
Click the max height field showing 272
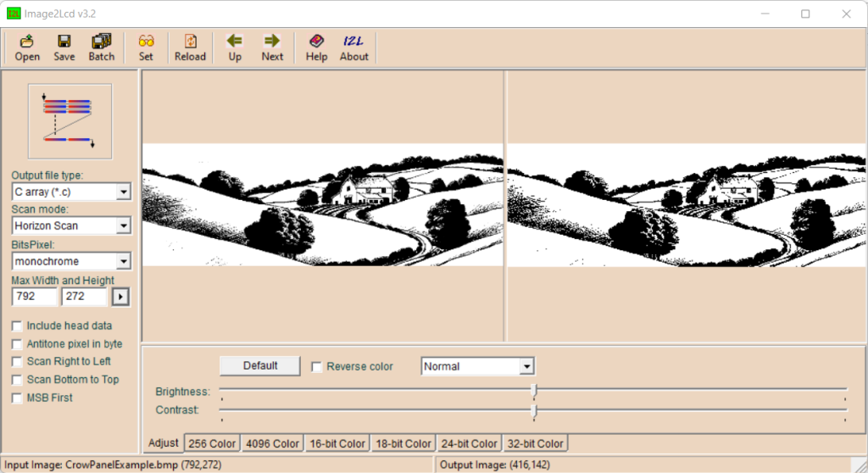pyautogui.click(x=84, y=297)
